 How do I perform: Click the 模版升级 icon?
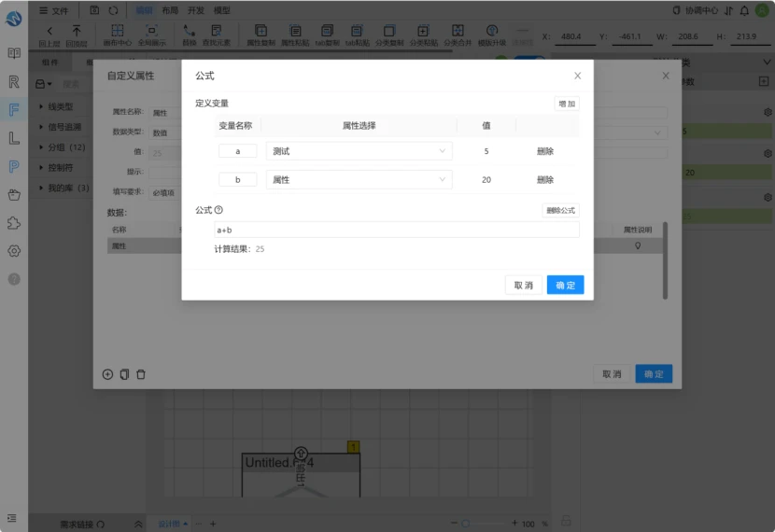[x=492, y=31]
